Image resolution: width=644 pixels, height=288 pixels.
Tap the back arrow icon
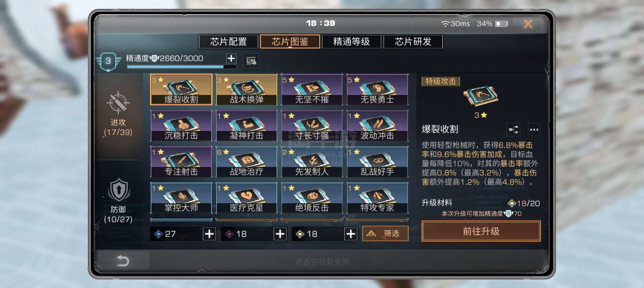[123, 261]
